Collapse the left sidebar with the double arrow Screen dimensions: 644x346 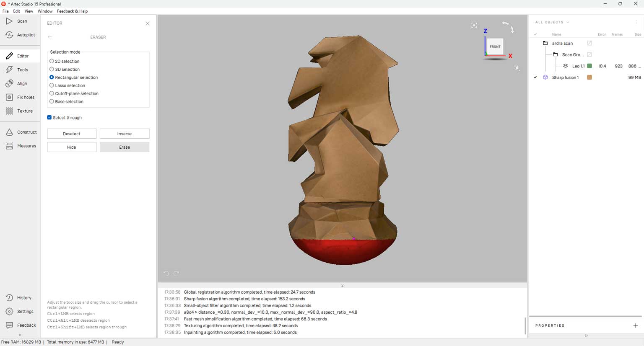coord(20,335)
